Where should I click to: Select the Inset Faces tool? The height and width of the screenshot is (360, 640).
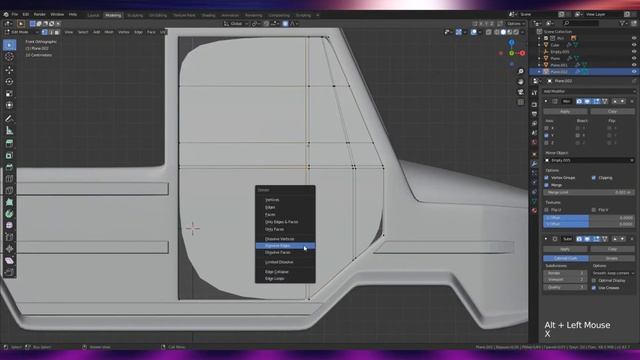(x=9, y=155)
